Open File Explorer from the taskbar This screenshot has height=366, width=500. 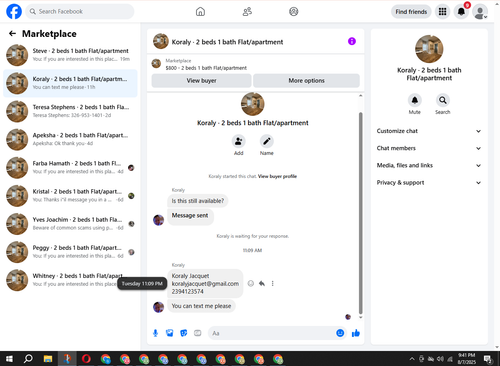pos(48,359)
